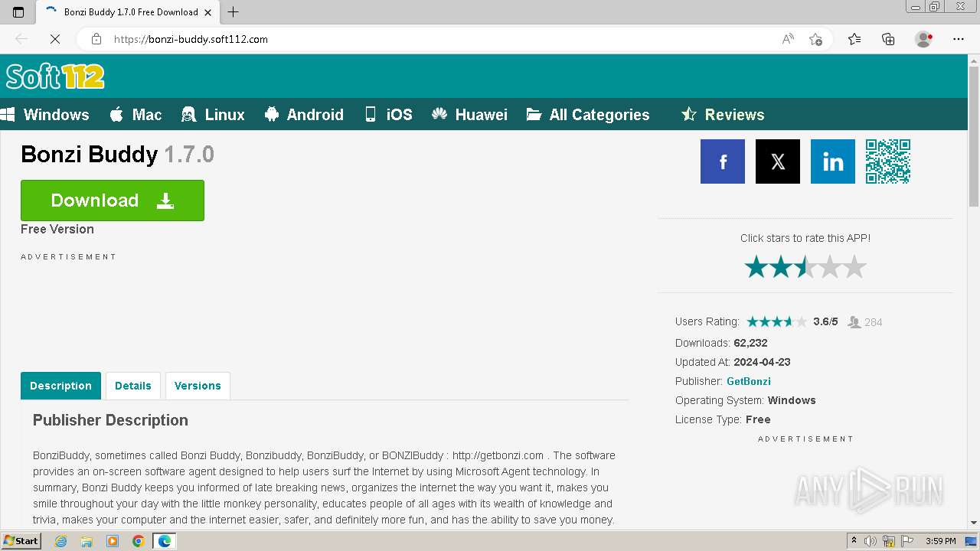This screenshot has width=980, height=551.
Task: Close the Bonzi Buddy tab
Action: [x=207, y=12]
